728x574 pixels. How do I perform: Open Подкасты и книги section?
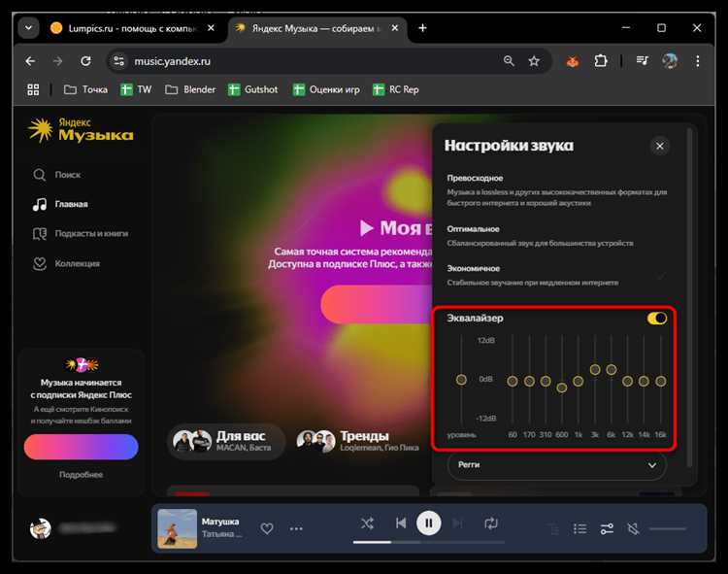tap(81, 234)
